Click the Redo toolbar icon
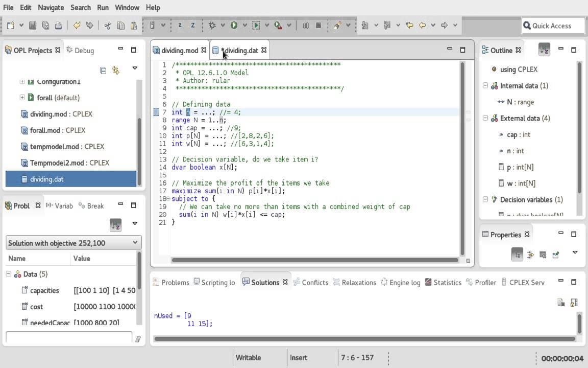Image resolution: width=588 pixels, height=368 pixels. pyautogui.click(x=89, y=26)
